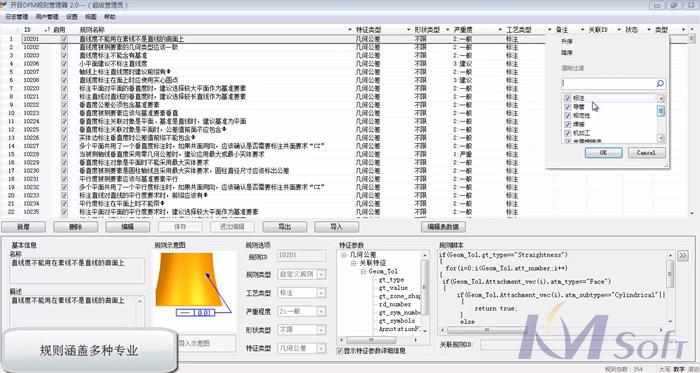Toggle the 焊接 filter checkbox
The width and height of the screenshot is (700, 373).
(x=567, y=124)
